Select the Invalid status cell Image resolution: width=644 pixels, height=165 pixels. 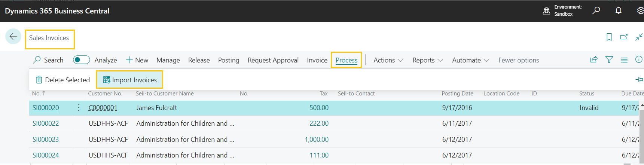[589, 108]
